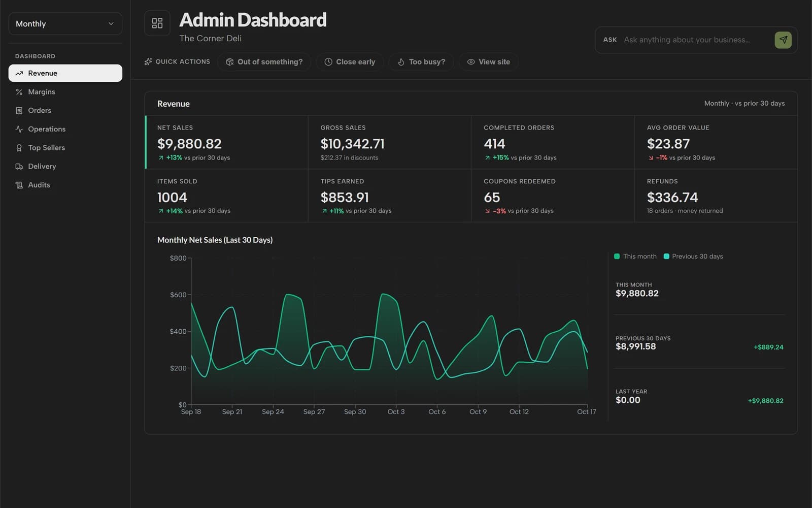
Task: Click the award icon next to Top Sellers
Action: tap(19, 148)
